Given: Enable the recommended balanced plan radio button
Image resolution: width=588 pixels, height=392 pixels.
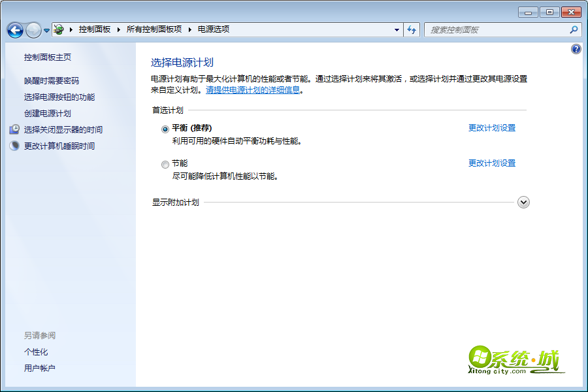Looking at the screenshot, I should pos(165,129).
